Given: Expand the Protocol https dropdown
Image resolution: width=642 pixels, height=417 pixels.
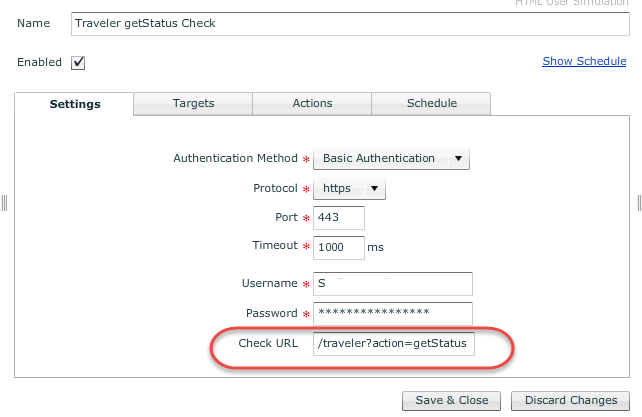Looking at the screenshot, I should tap(349, 188).
